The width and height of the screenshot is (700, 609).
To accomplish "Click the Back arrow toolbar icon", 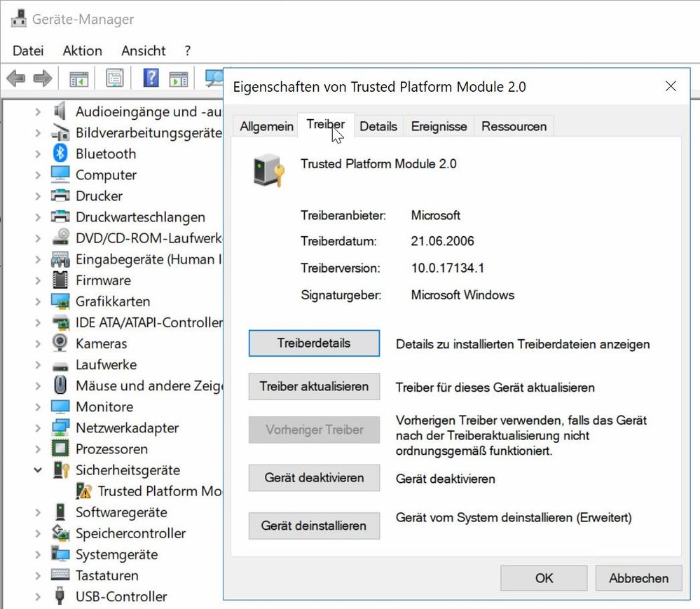I will 15,78.
